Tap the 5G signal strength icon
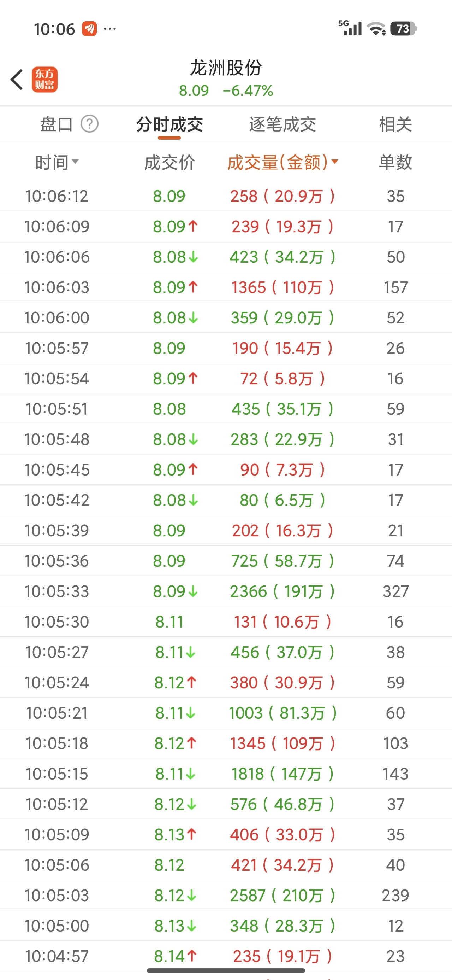452x980 pixels. pyautogui.click(x=350, y=28)
